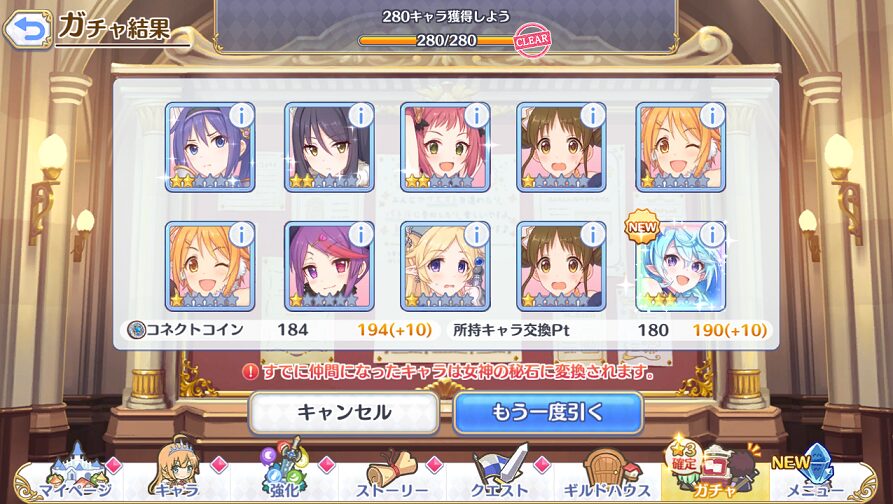Go back using the return arrow icon
The height and width of the screenshot is (504, 893).
coord(27,30)
